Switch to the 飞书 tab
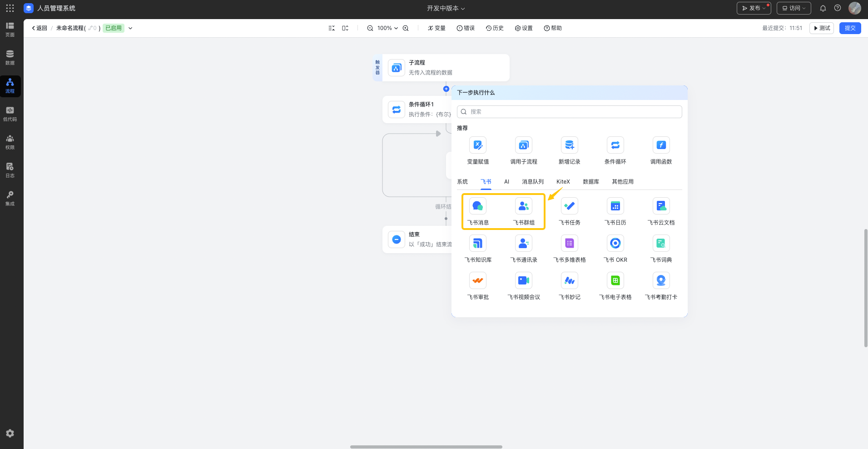 point(486,182)
